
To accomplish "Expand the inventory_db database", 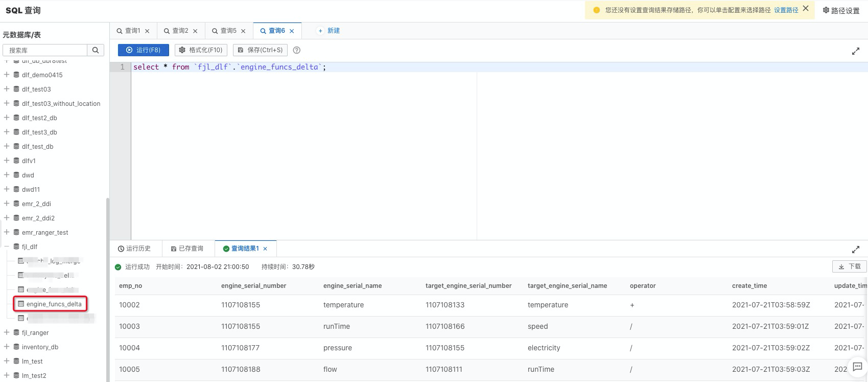I will [7, 347].
